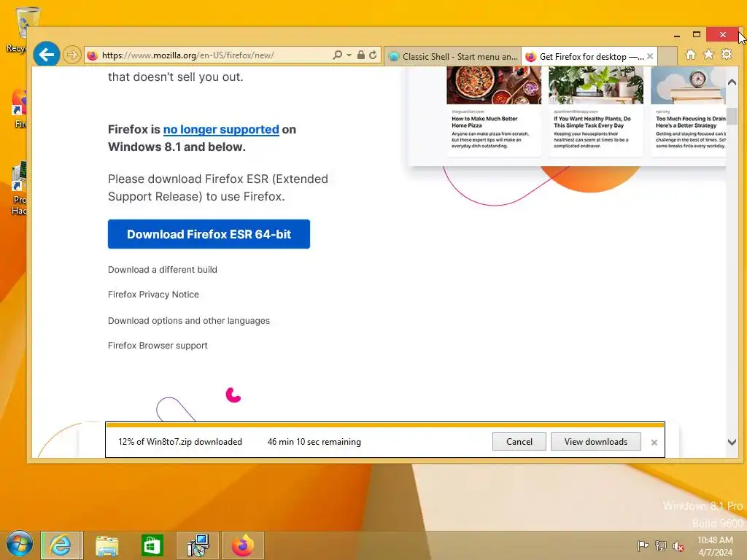Open the clock showing 10:48 AM
747x560 pixels.
[x=715, y=545]
